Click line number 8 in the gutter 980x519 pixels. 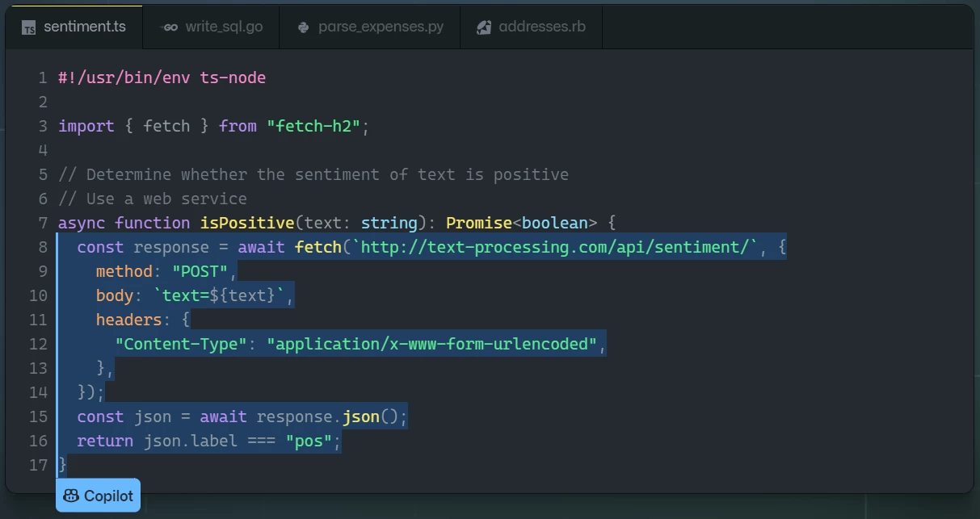pyautogui.click(x=43, y=247)
